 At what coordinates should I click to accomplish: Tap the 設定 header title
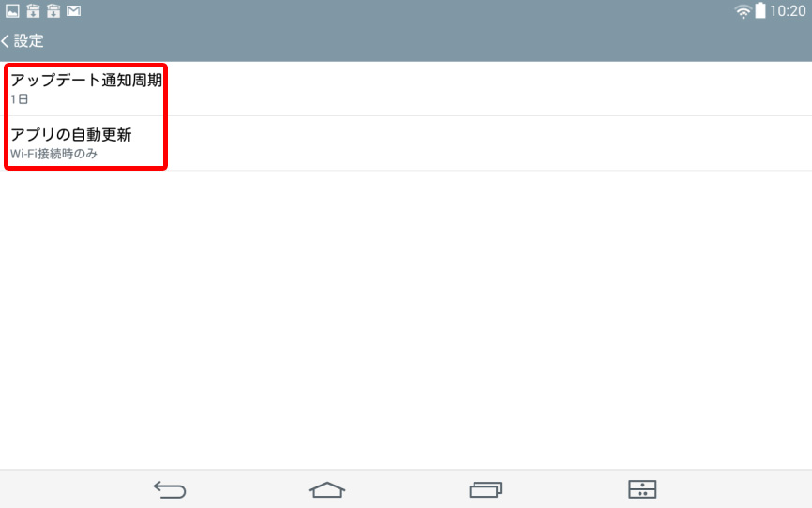28,41
